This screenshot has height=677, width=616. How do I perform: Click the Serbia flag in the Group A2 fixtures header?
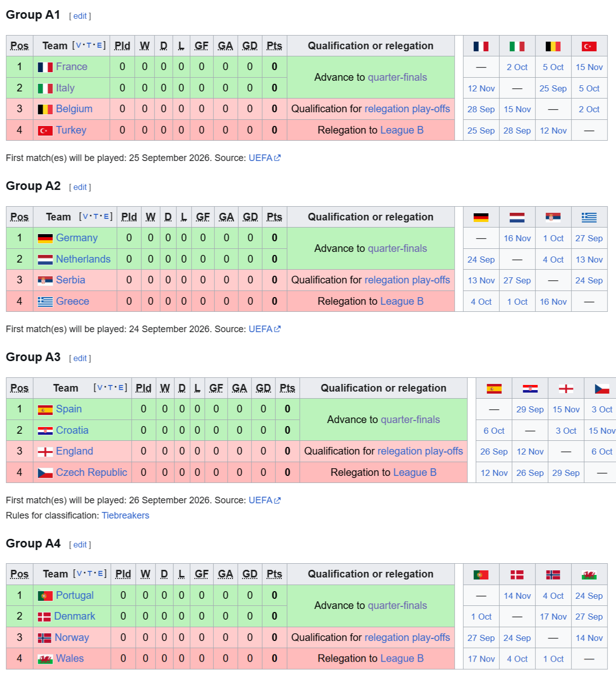click(553, 217)
